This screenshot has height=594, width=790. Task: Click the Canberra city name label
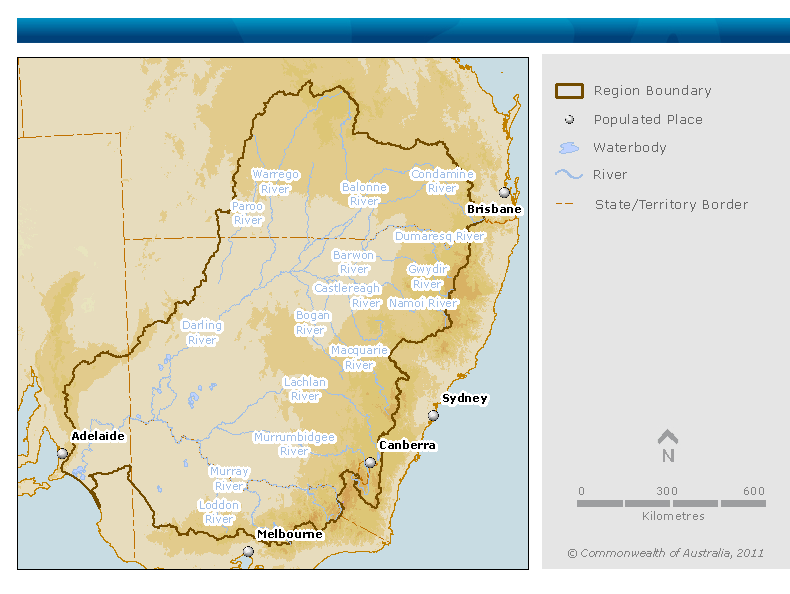click(x=407, y=445)
